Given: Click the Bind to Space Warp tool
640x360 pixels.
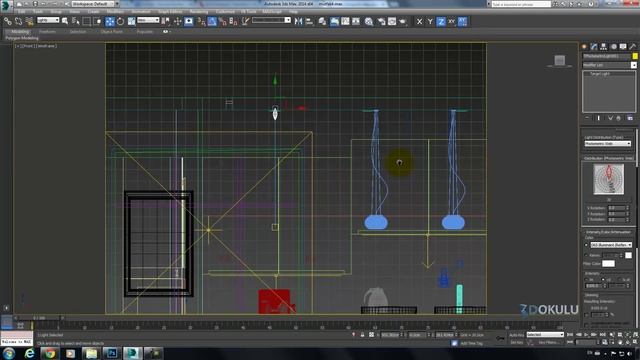Looking at the screenshot, I should (29, 21).
